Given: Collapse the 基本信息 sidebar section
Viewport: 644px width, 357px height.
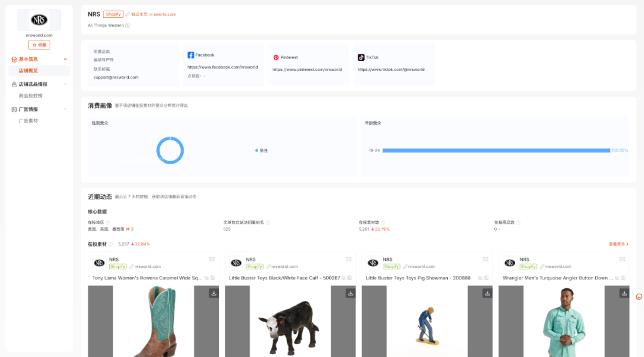Looking at the screenshot, I should point(65,59).
